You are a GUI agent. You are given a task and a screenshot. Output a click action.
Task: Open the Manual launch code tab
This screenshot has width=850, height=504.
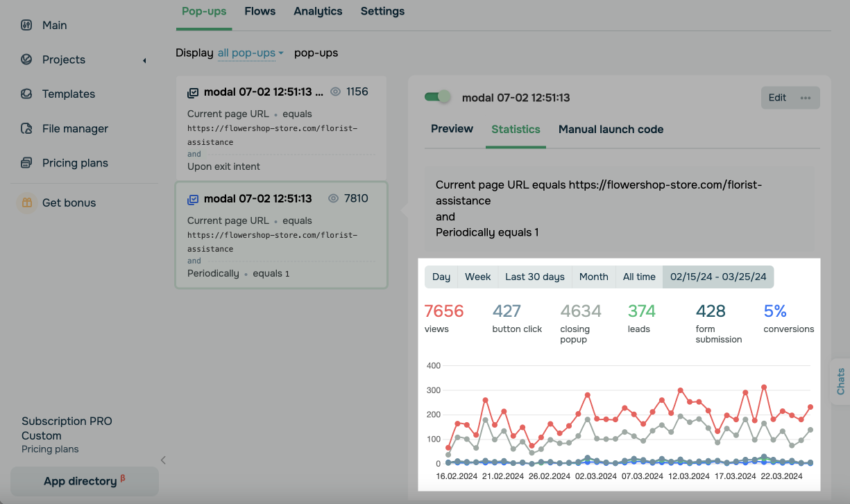pos(611,129)
